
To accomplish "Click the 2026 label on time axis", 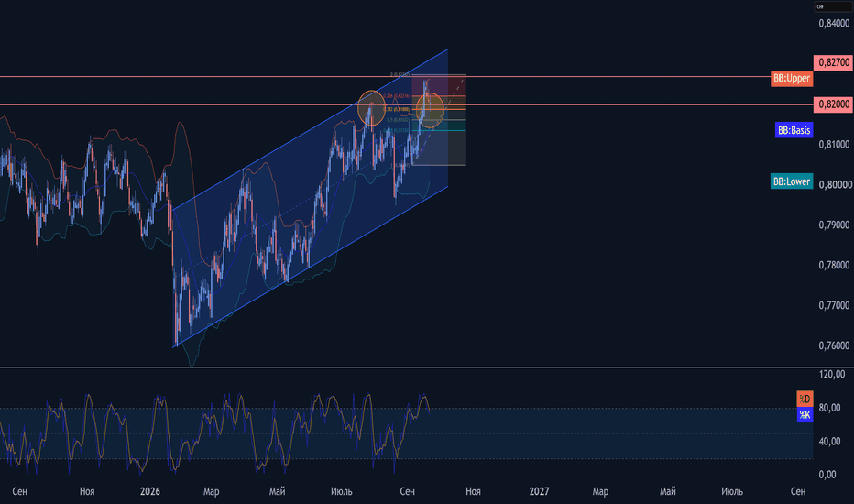I will point(149,491).
